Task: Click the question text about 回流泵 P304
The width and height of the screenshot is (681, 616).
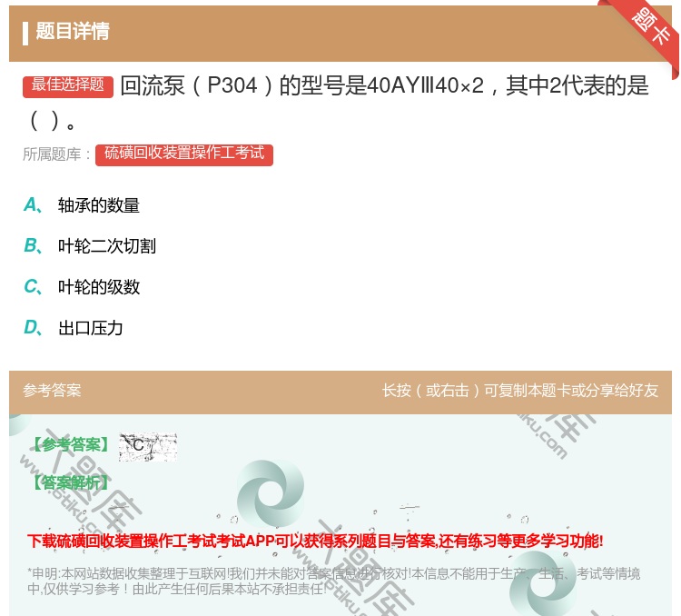Action: coord(336,103)
